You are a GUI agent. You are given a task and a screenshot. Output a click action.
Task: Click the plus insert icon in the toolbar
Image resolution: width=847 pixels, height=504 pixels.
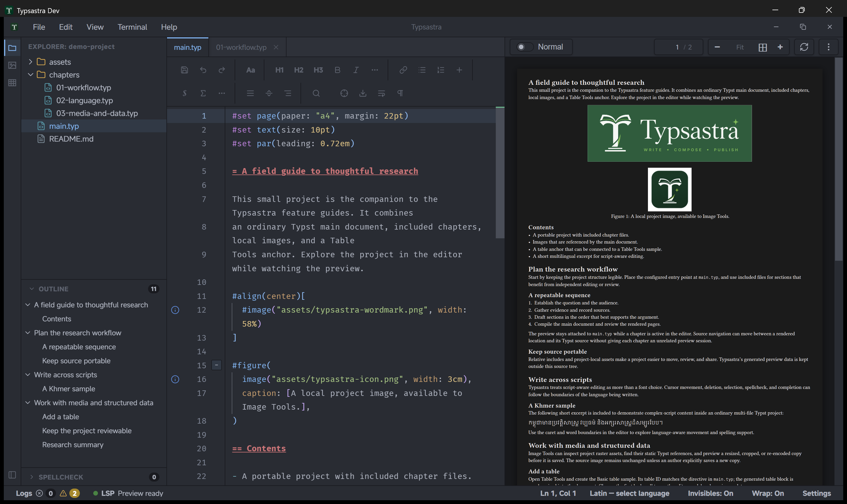click(459, 70)
